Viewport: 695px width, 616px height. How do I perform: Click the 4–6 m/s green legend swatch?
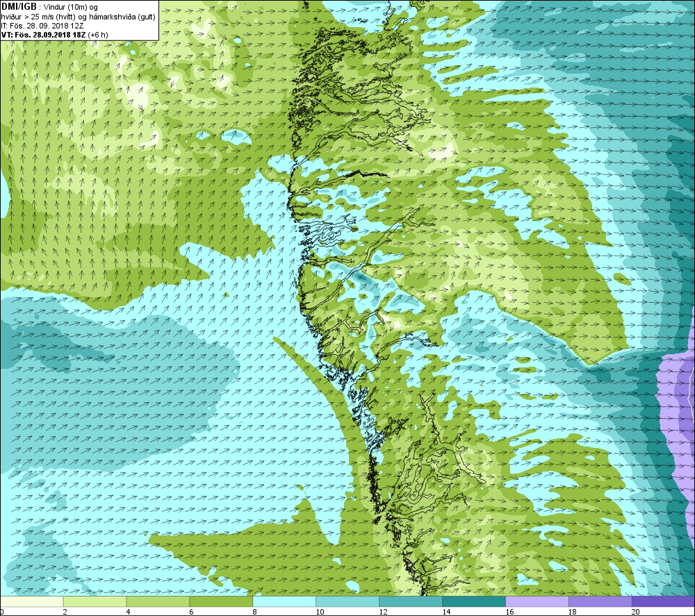pyautogui.click(x=158, y=601)
